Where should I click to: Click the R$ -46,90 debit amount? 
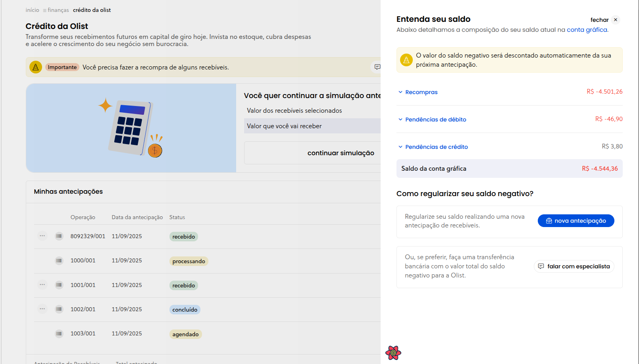[x=609, y=119]
